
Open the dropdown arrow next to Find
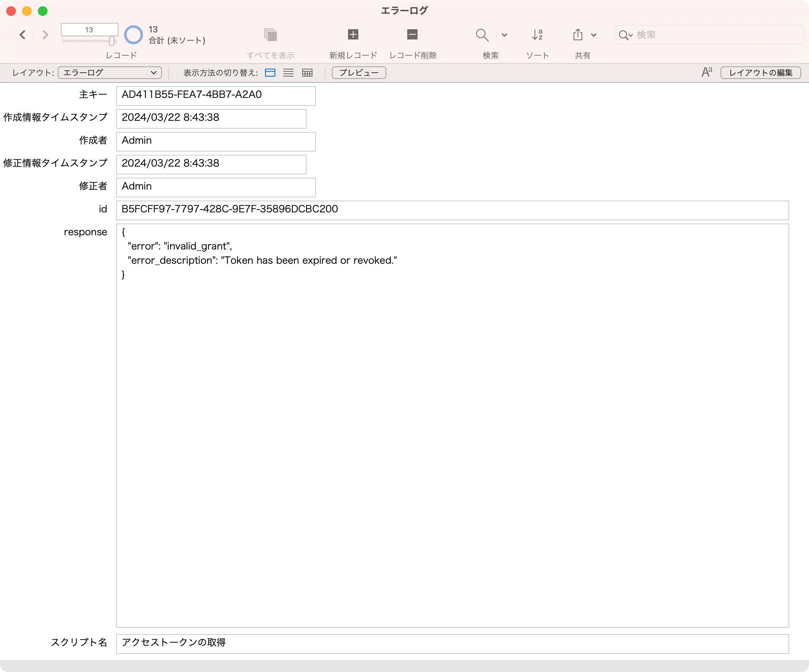pyautogui.click(x=504, y=35)
